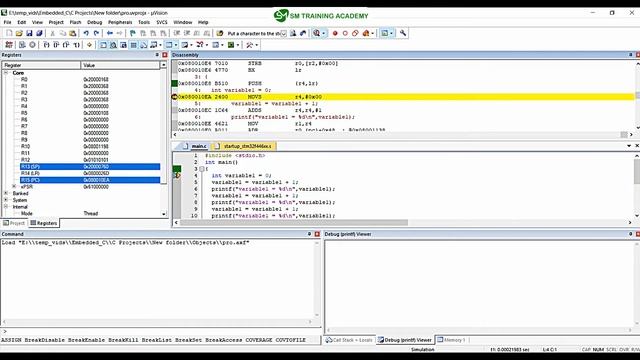The width and height of the screenshot is (640, 360).
Task: Select the R13 (SP) register row
Action: click(x=90, y=167)
